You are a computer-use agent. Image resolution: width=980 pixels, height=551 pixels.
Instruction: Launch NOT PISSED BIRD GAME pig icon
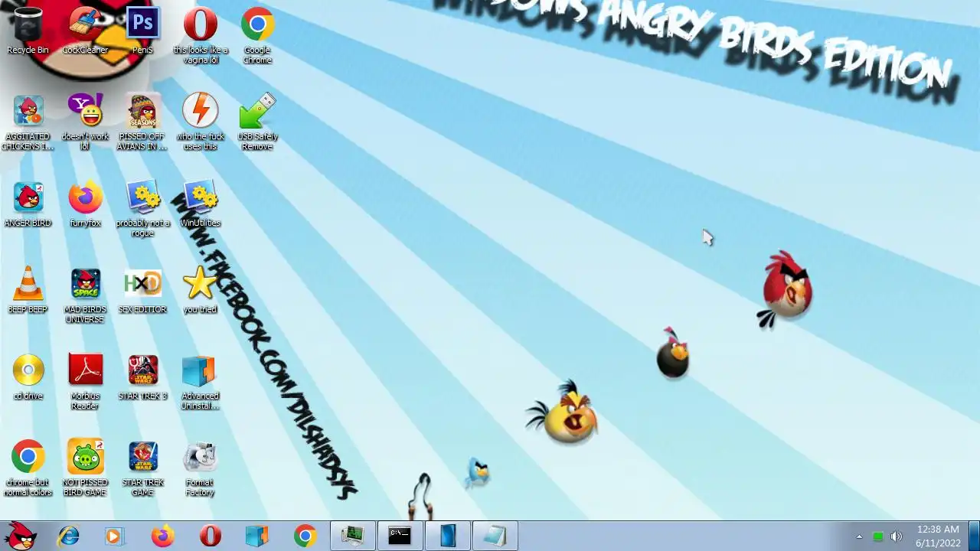click(x=85, y=468)
